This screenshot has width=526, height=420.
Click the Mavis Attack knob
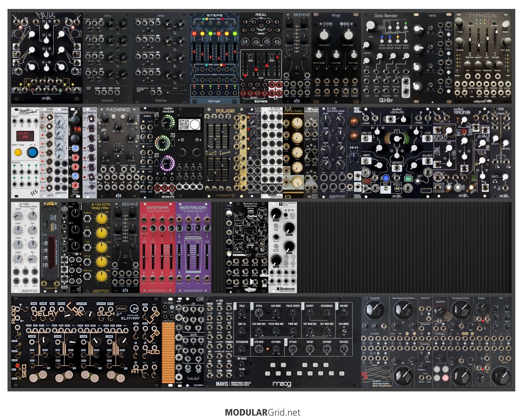click(293, 349)
